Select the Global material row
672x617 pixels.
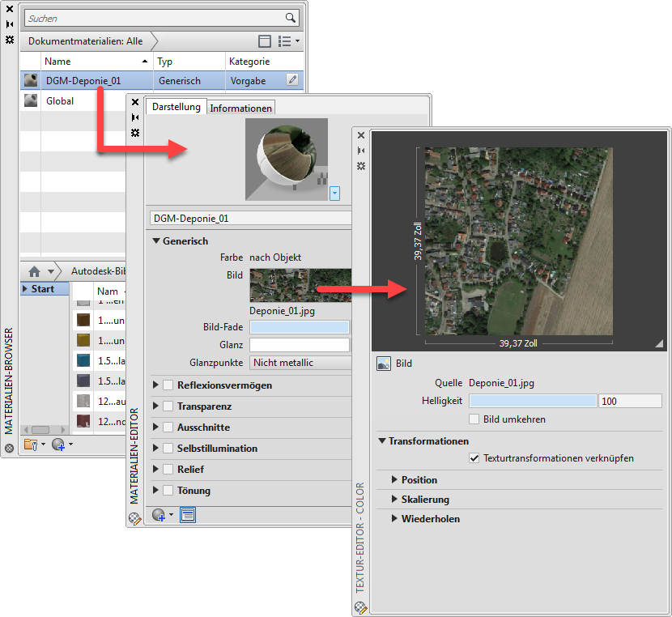coord(60,101)
